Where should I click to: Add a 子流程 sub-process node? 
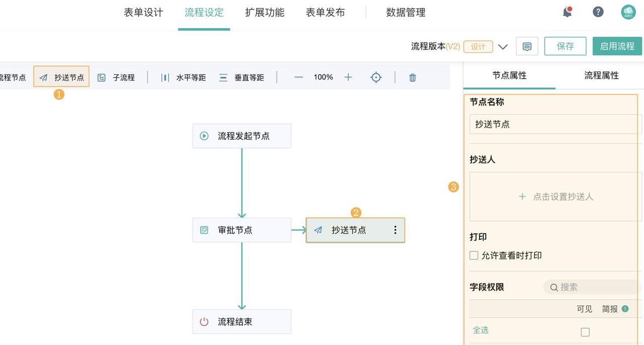pos(116,78)
